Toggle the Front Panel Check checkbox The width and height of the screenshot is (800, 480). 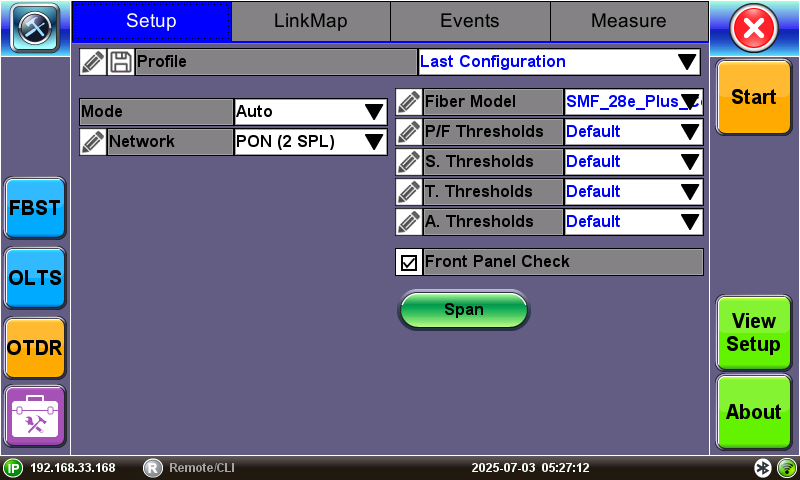[x=409, y=262]
